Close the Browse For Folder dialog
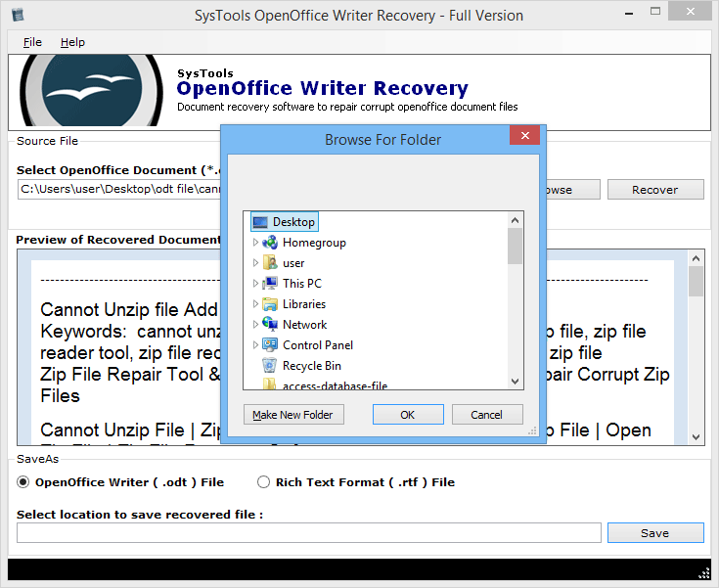Screen dimensions: 719x588 pos(525,135)
